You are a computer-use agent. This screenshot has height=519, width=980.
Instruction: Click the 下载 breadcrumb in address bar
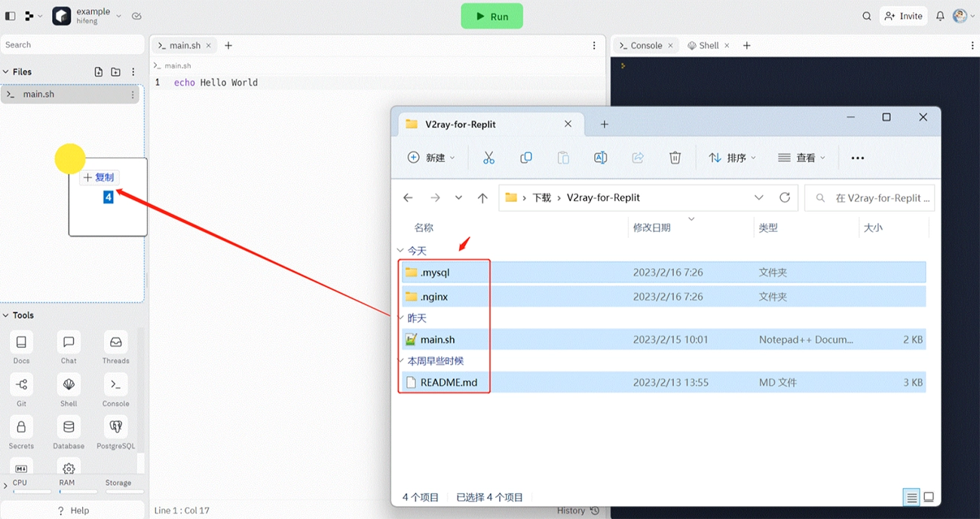coord(542,197)
